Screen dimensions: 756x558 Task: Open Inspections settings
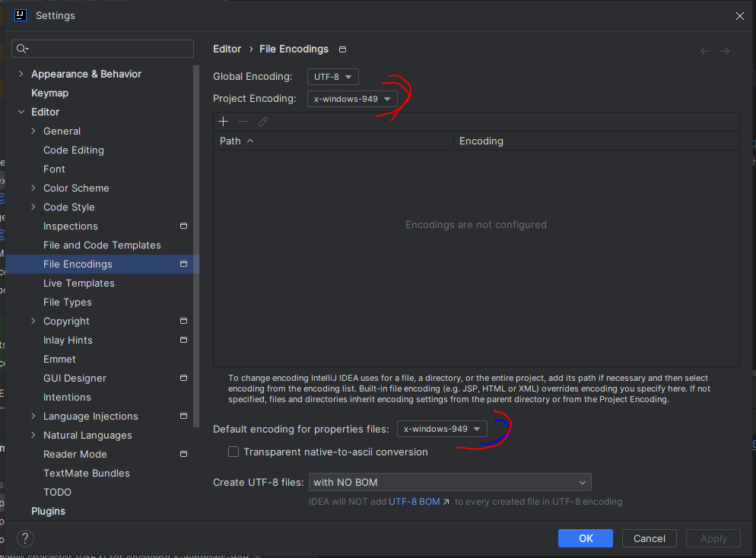(x=71, y=226)
